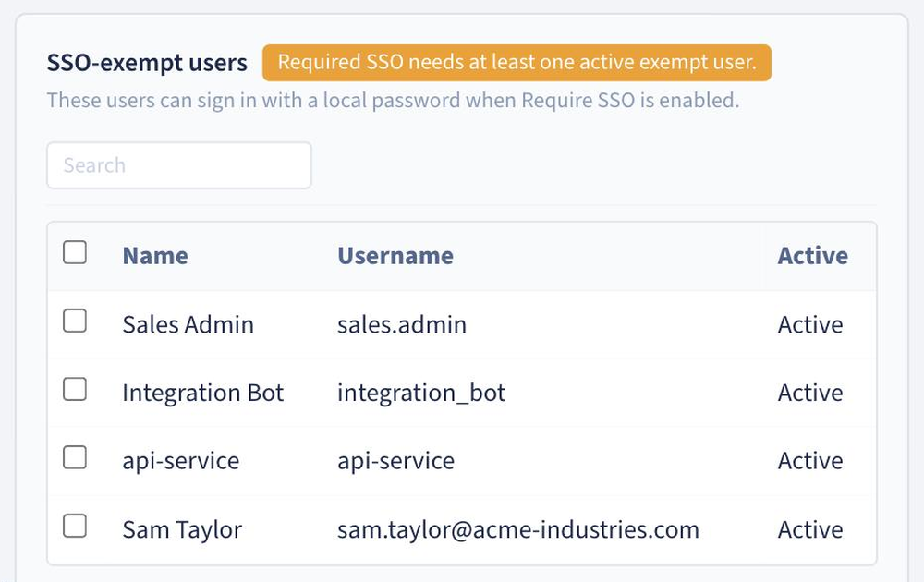Click the 'api-service' name cell
Viewport: 924px width, 582px height.
[181, 461]
